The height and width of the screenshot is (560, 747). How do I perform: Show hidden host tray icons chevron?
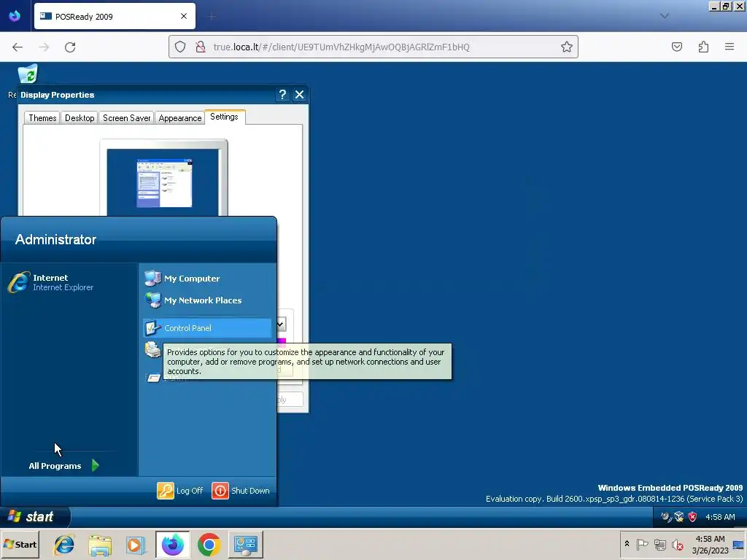(x=627, y=544)
